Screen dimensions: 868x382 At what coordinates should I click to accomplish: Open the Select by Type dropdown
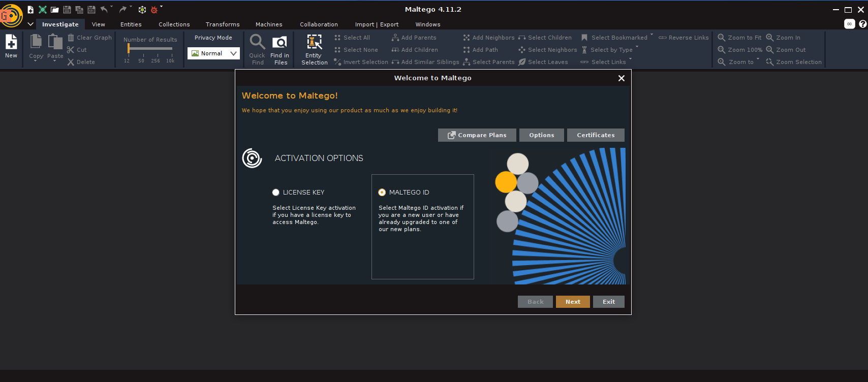pyautogui.click(x=637, y=47)
